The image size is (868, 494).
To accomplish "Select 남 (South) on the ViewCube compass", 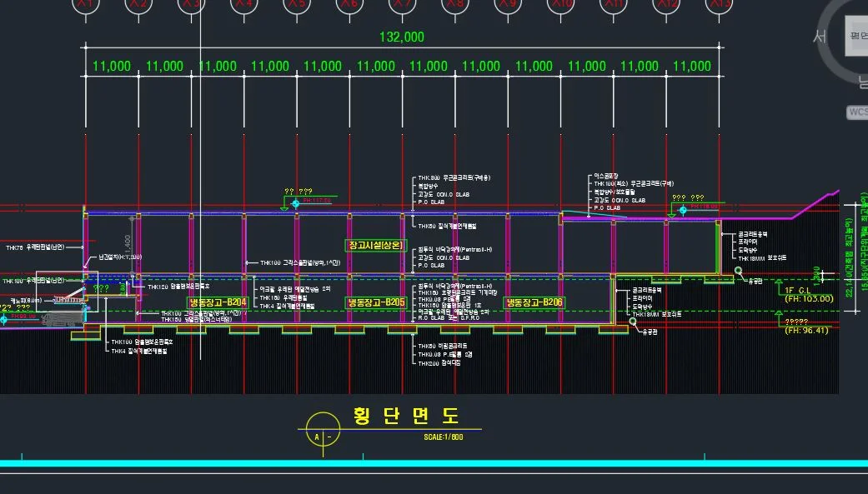I will pos(862,81).
